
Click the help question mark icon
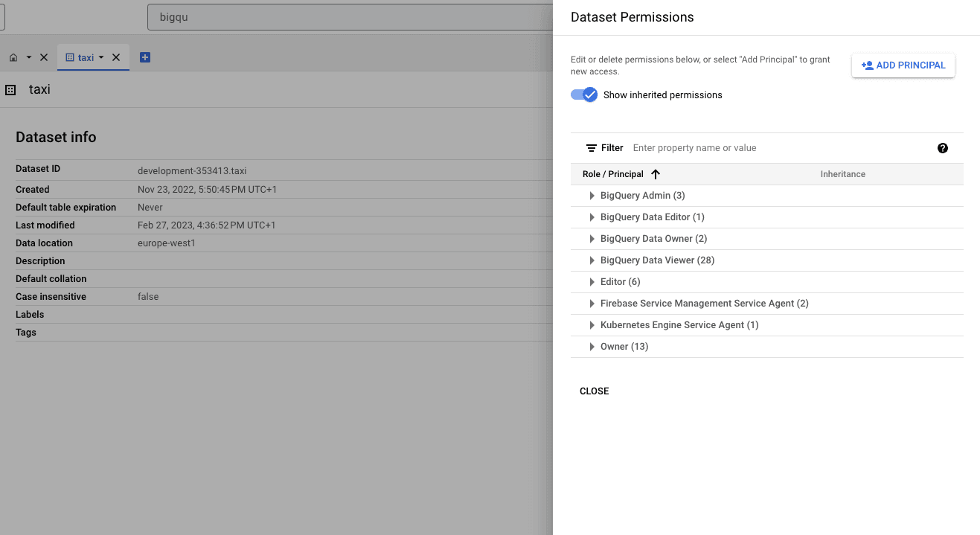click(943, 148)
